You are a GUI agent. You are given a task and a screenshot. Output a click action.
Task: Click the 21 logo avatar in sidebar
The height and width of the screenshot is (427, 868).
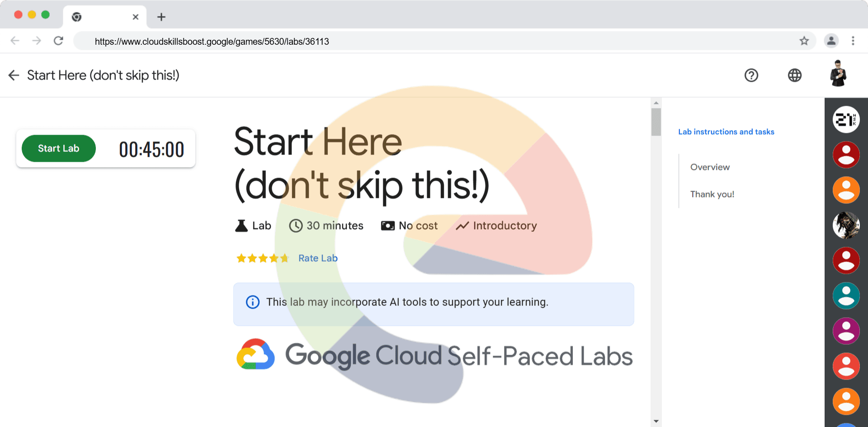[846, 120]
